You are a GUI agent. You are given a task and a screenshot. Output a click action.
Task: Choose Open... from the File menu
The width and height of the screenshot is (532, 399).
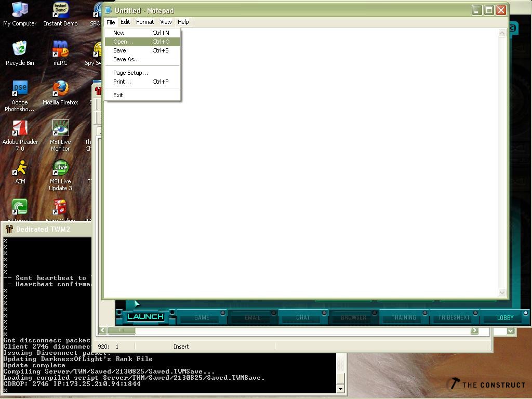pyautogui.click(x=142, y=42)
